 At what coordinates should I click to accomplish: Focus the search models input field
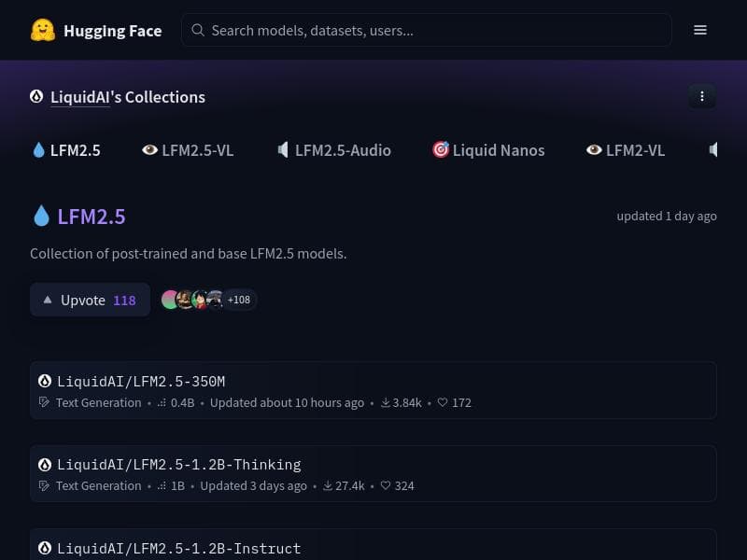427,30
